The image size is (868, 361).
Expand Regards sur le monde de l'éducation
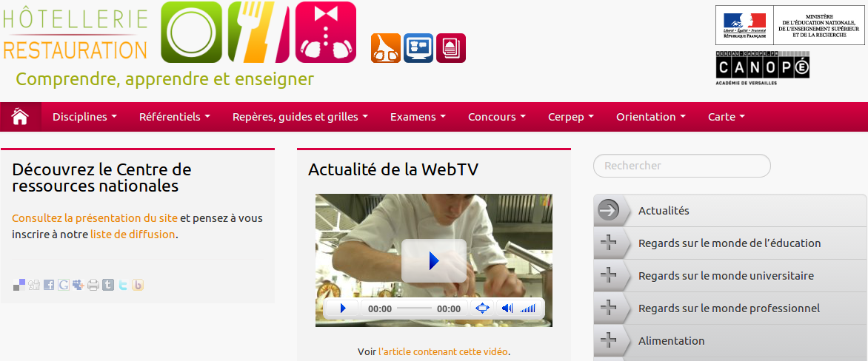730,243
